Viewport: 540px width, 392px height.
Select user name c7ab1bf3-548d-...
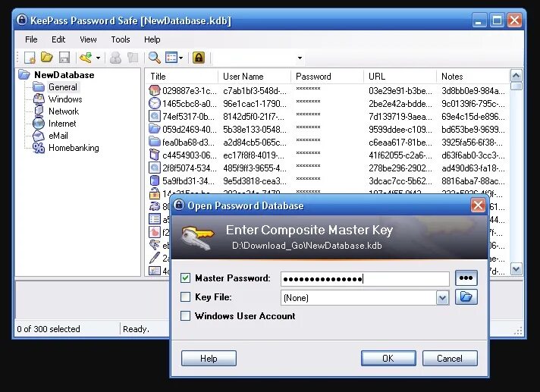pyautogui.click(x=255, y=91)
